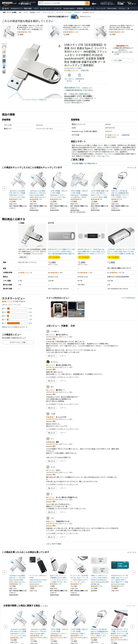Click the share icon above product image
138x644 pixels.
(x=59, y=46)
